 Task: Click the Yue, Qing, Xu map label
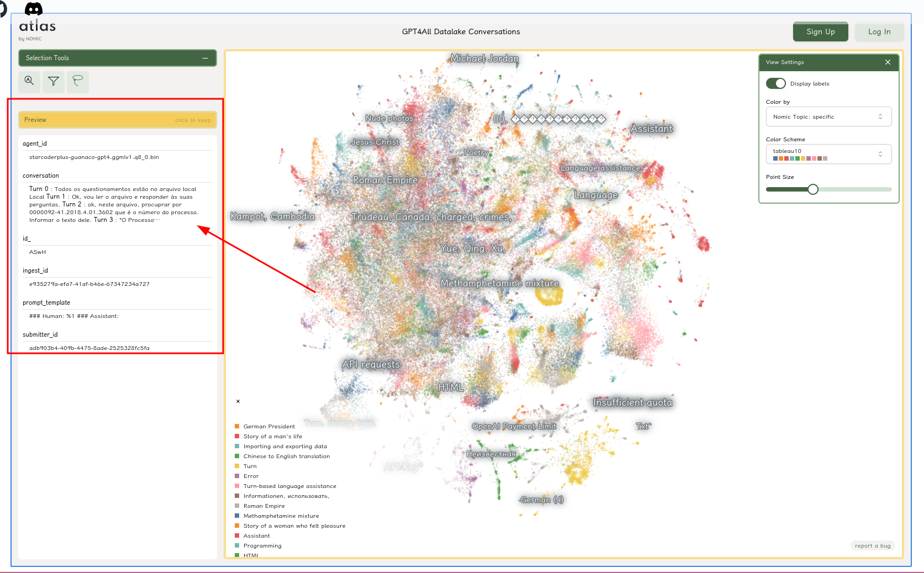pyautogui.click(x=473, y=248)
